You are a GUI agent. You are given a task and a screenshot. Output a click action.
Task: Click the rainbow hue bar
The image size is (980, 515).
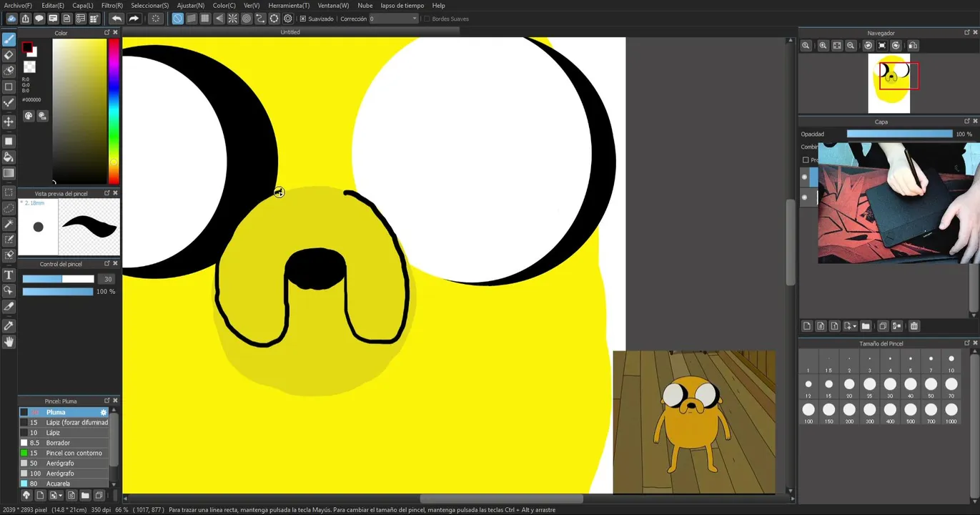pyautogui.click(x=113, y=111)
